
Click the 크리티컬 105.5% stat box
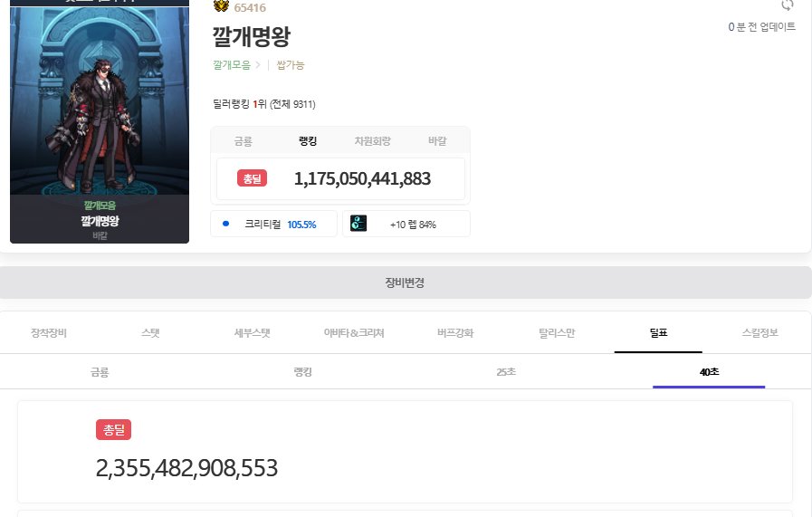tap(273, 224)
